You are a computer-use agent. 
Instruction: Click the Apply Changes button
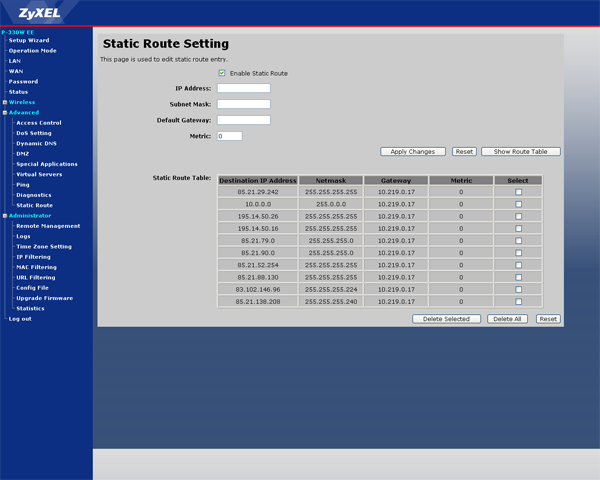[x=413, y=152]
